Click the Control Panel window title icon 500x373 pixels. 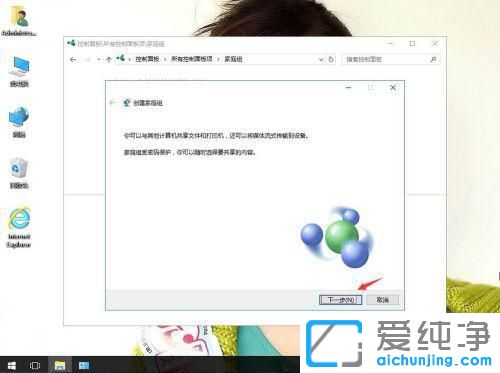71,43
